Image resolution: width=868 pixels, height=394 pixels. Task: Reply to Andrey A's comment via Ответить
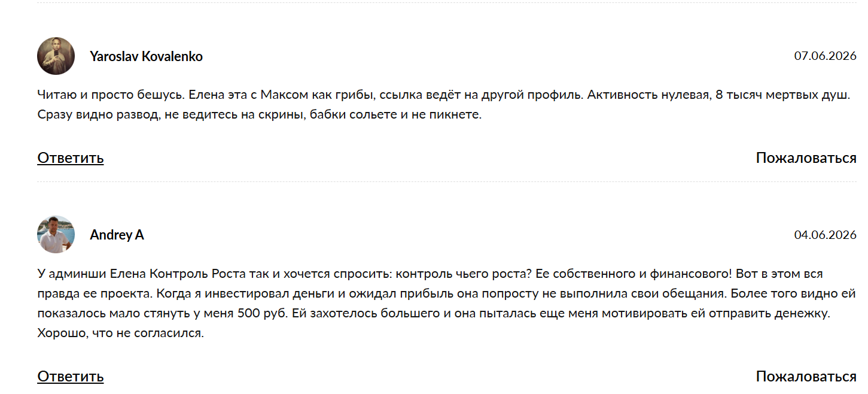point(71,376)
